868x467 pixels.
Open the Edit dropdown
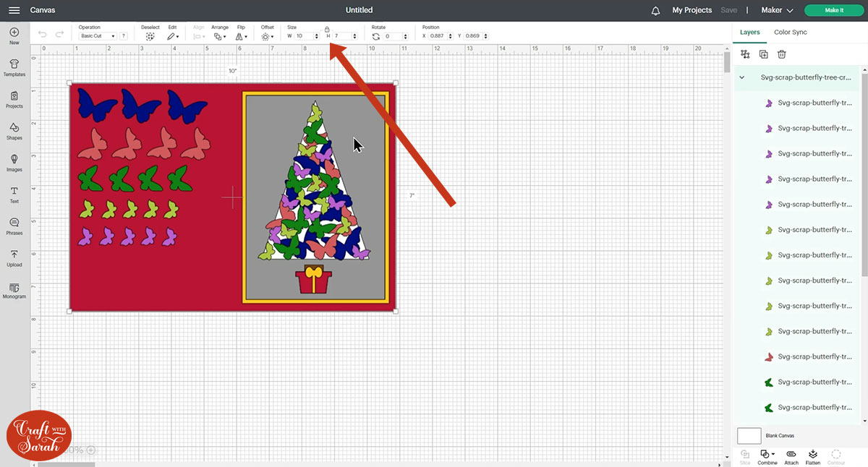click(172, 36)
